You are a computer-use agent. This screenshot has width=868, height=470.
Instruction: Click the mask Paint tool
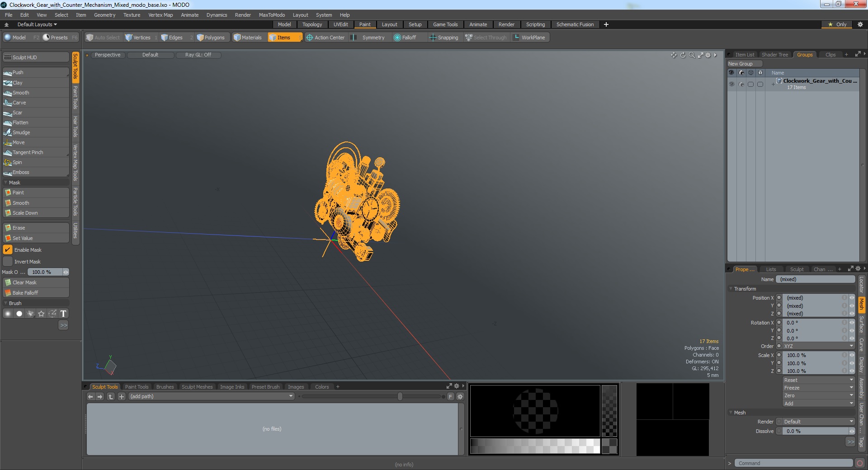click(x=35, y=193)
